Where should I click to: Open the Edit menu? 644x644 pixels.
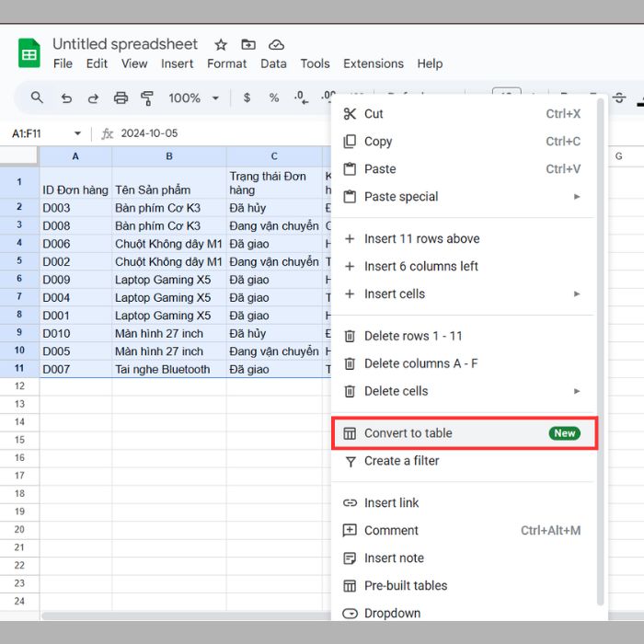97,63
